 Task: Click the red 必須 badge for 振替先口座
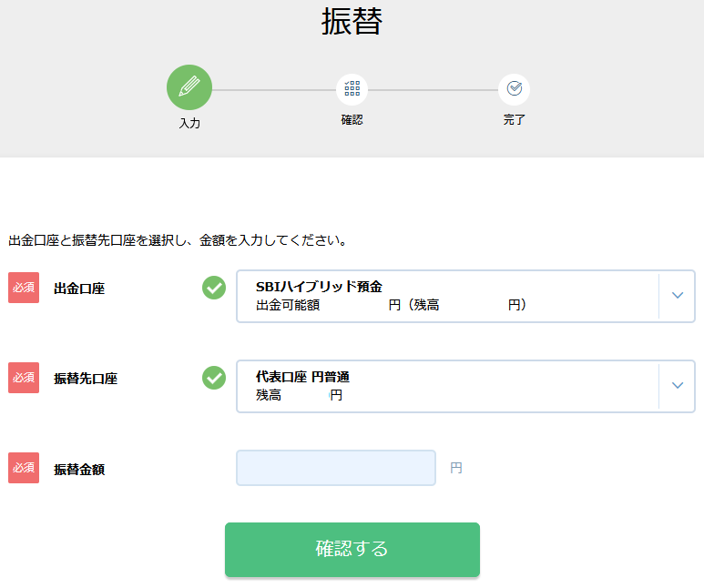pos(24,378)
